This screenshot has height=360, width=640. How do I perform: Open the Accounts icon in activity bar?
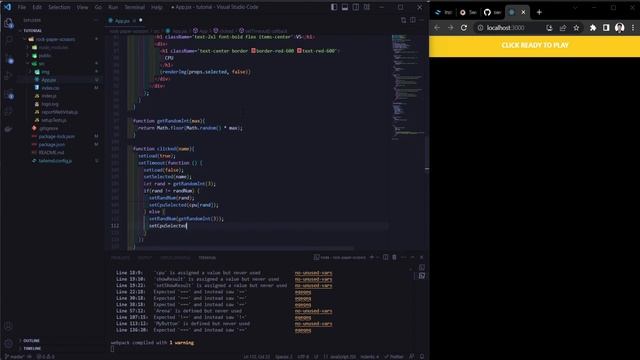8,326
